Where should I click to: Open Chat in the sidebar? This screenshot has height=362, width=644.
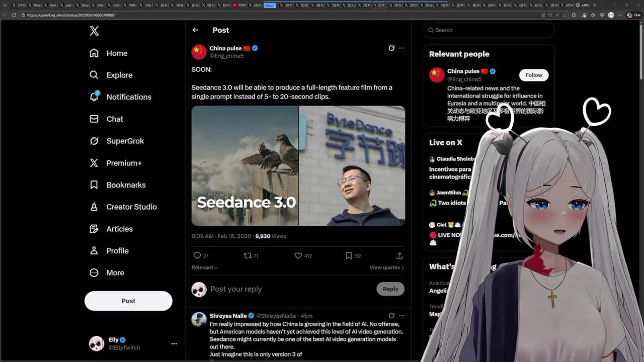click(x=106, y=119)
